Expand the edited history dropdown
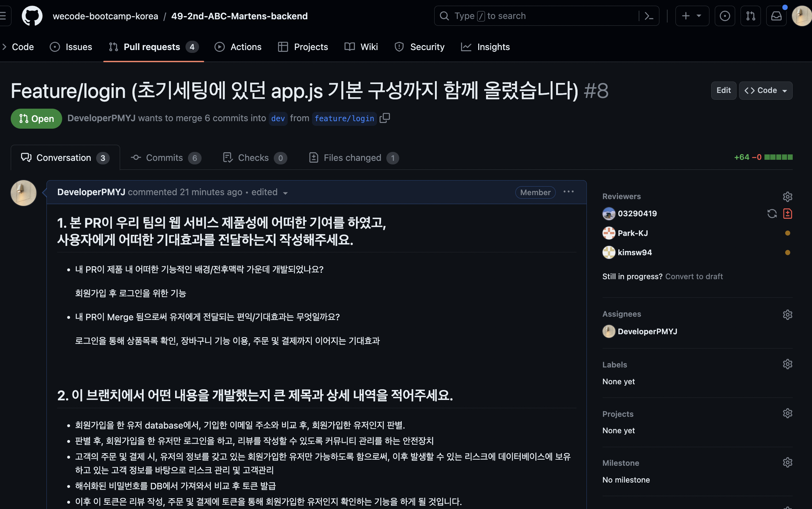Screen dimensions: 812x509 (270, 192)
